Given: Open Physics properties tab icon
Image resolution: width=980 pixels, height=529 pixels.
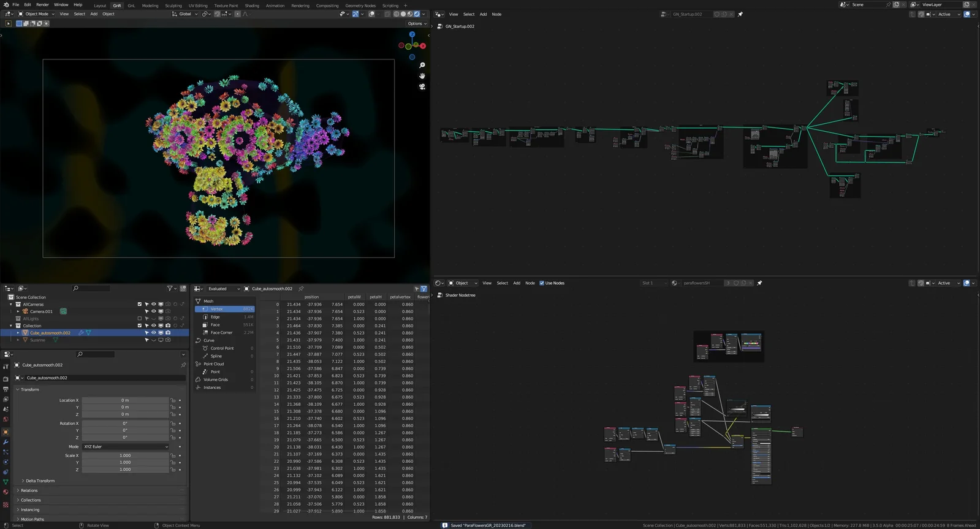Looking at the screenshot, I should [6, 462].
